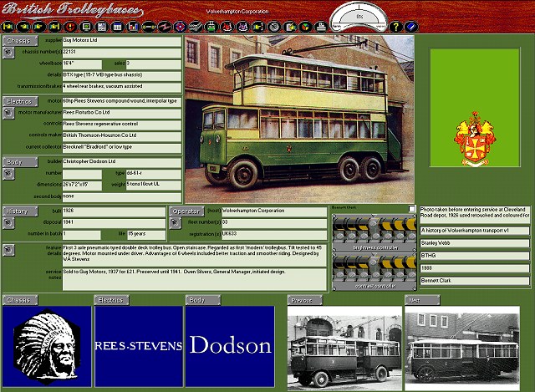Click small icon button under Operator header
Image resolution: width=535 pixels, height=392 pixels.
click(176, 223)
